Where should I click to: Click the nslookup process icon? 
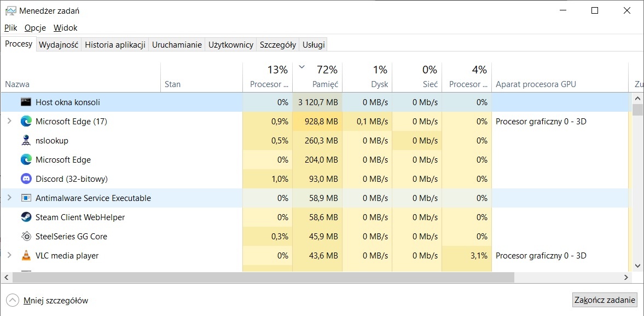click(x=26, y=141)
